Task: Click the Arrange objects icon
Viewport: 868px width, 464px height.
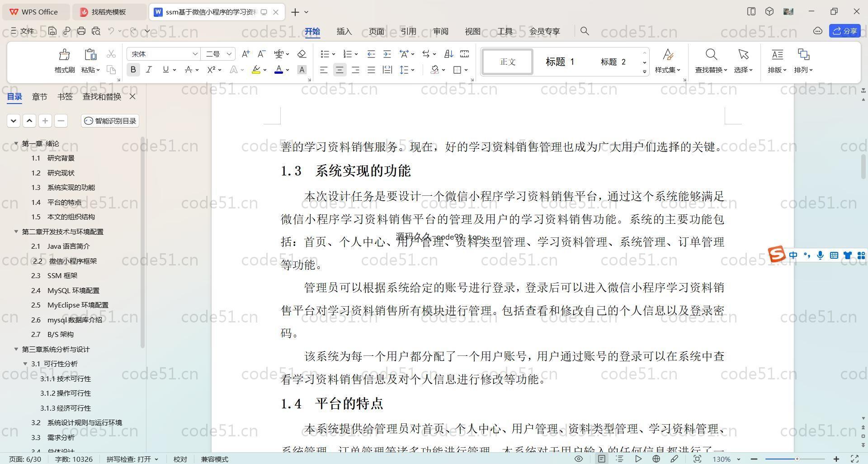Action: [x=803, y=55]
